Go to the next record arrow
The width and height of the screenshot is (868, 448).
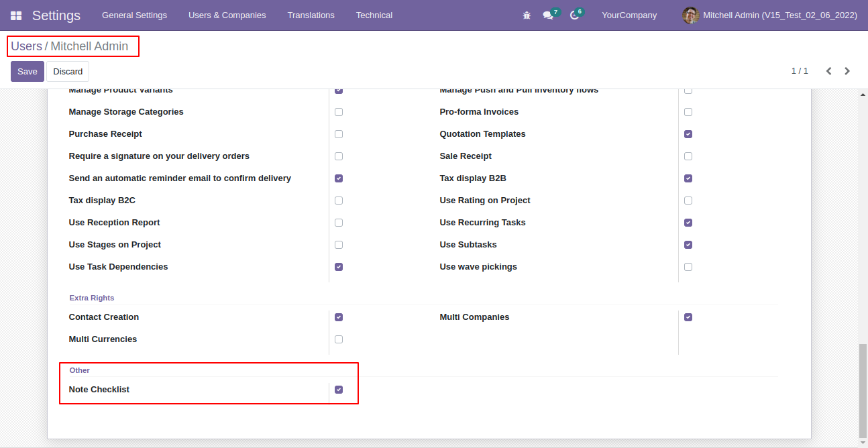tap(847, 71)
